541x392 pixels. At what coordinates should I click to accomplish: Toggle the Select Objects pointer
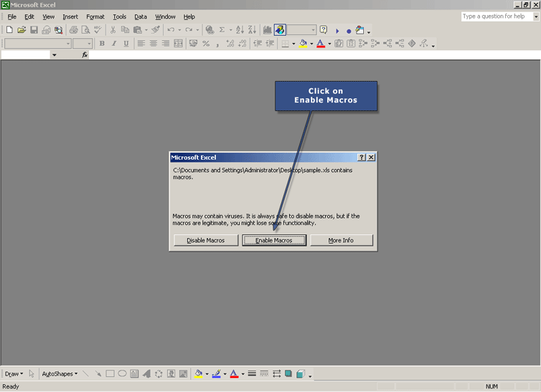[32, 374]
